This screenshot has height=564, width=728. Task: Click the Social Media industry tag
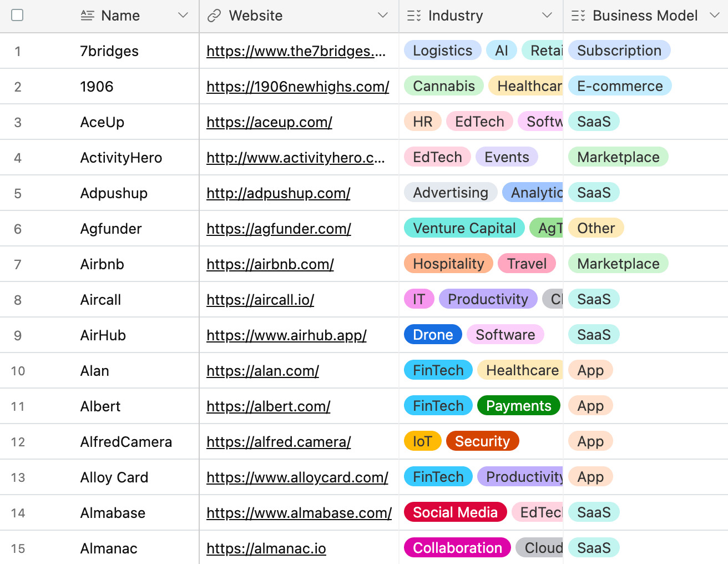[x=456, y=512]
